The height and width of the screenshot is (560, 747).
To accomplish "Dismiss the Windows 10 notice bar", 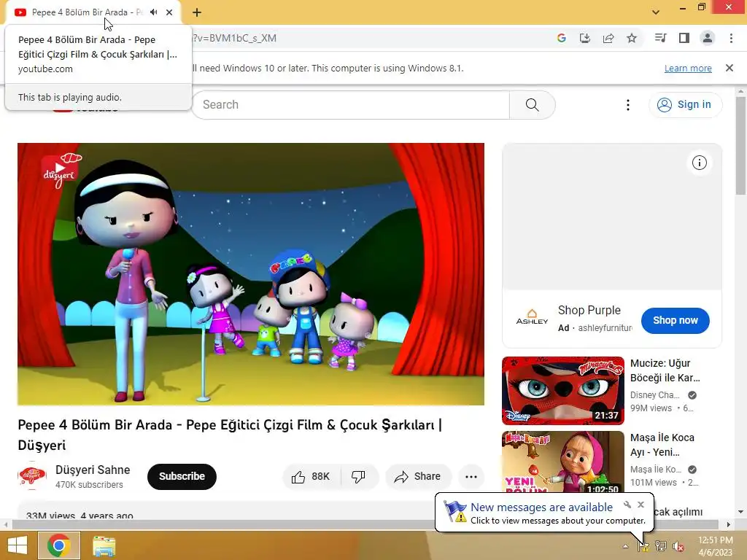I will click(729, 68).
